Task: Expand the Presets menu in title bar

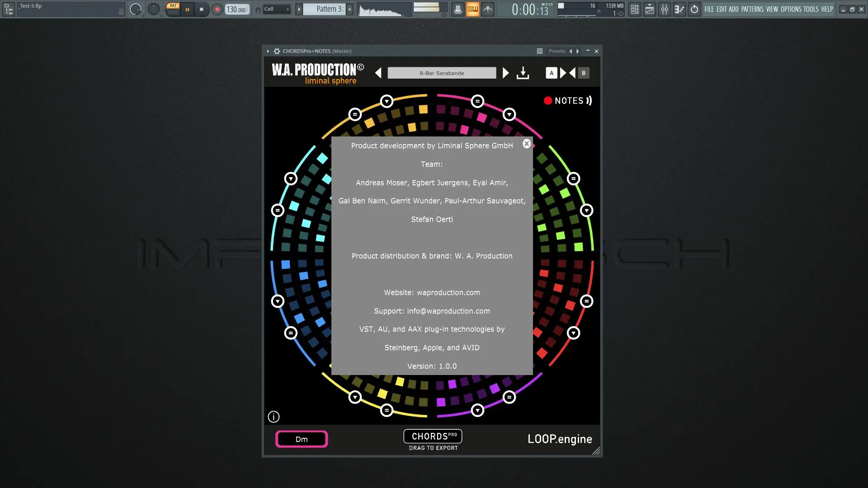Action: tap(557, 51)
